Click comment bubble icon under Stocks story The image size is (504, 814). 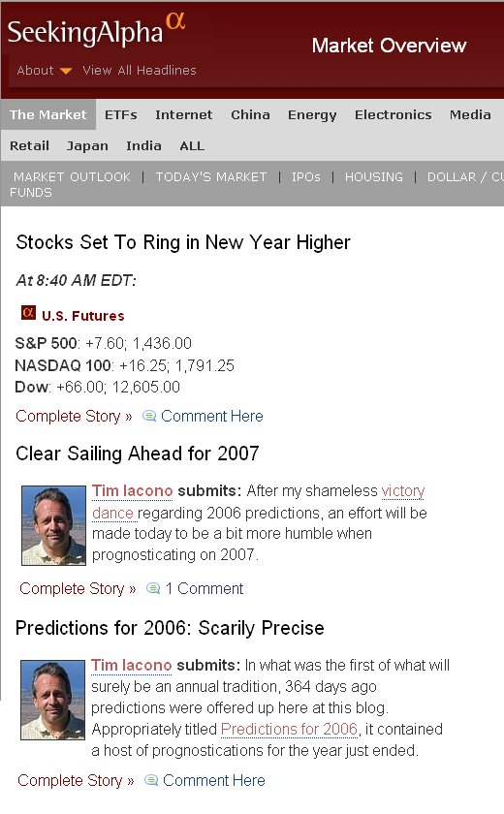pos(149,417)
